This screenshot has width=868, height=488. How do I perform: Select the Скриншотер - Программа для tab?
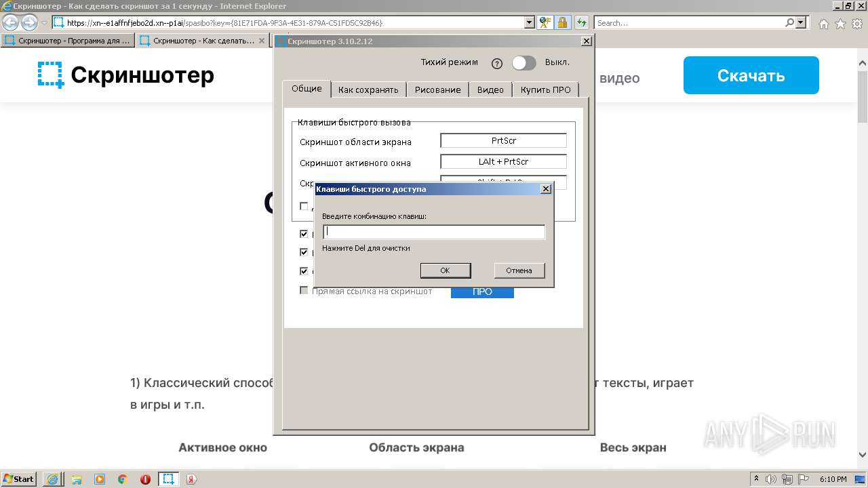pyautogui.click(x=68, y=41)
